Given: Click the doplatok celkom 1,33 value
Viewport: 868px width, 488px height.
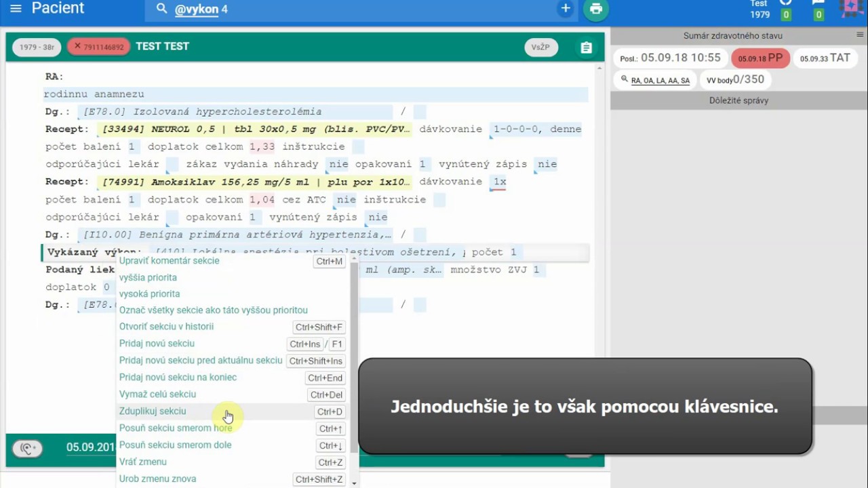Looking at the screenshot, I should coord(262,147).
